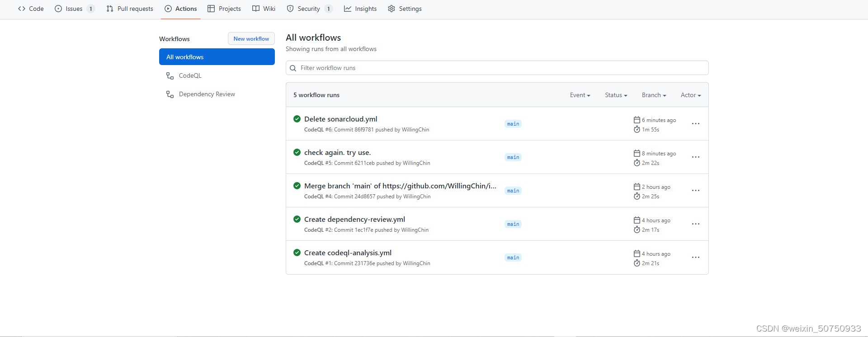Open the Code tab
Screen dimensions: 868x337
pos(31,9)
